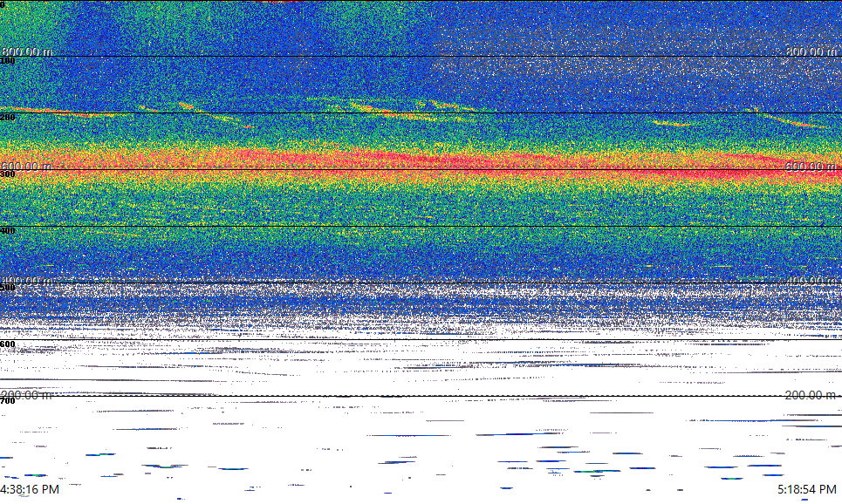
Task: Select the range tick label 400
Action: click(x=8, y=231)
